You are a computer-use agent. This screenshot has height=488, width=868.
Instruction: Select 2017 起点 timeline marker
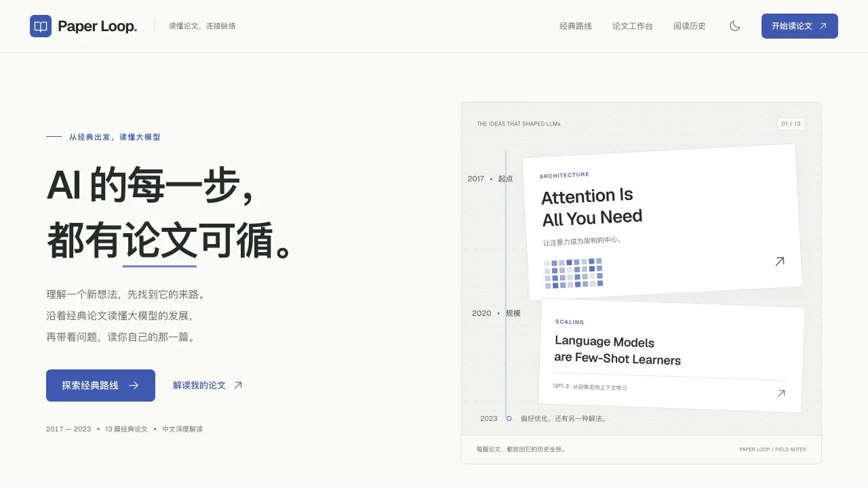click(490, 179)
